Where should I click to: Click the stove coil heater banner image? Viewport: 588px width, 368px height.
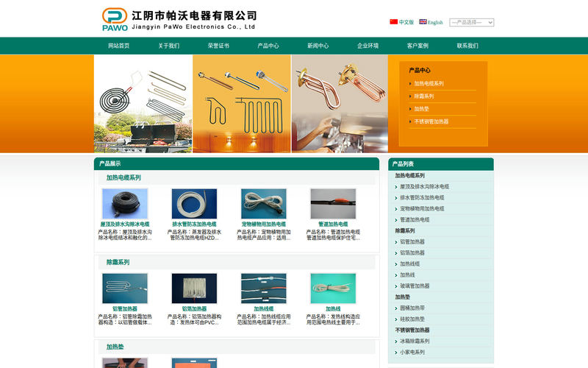pyautogui.click(x=143, y=104)
